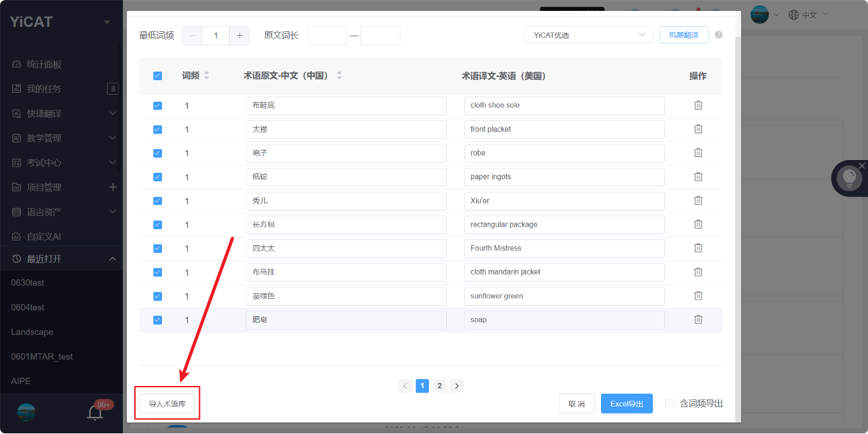Uncheck the 大襟 row checkbox

[x=157, y=129]
